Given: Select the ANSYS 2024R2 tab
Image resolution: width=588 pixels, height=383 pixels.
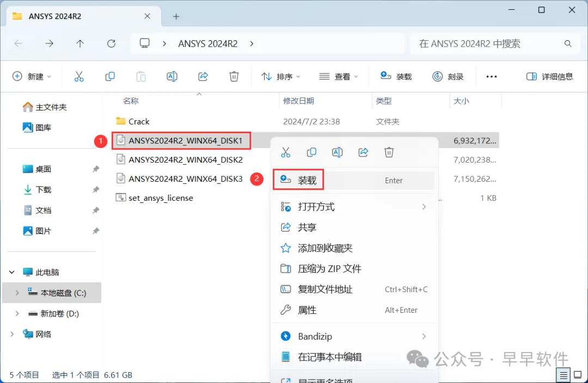Looking at the screenshot, I should (84, 16).
